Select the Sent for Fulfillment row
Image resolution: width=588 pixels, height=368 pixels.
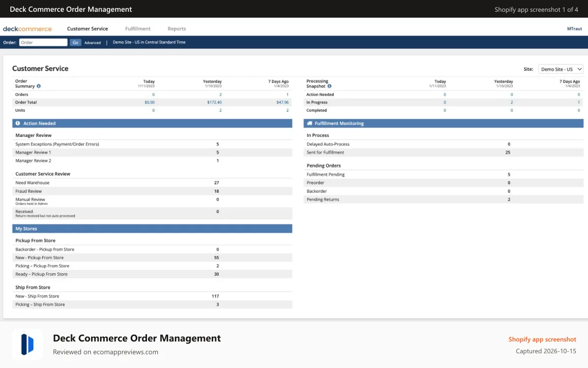pos(443,153)
